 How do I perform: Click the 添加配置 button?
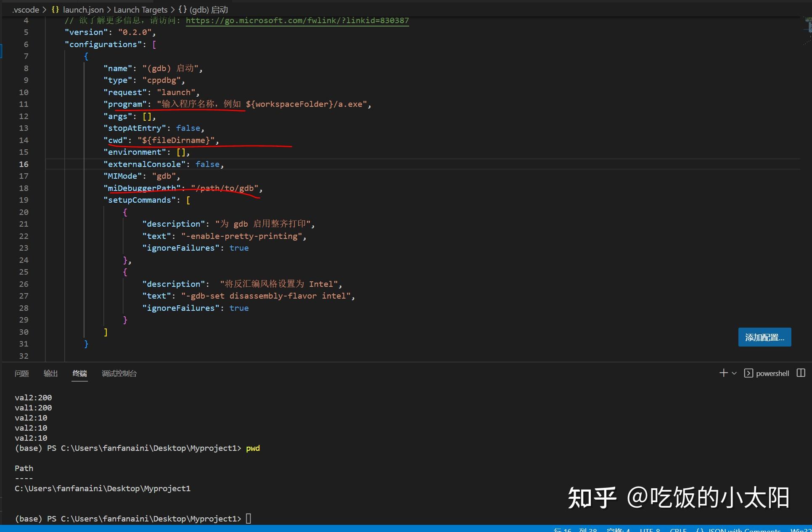[764, 337]
